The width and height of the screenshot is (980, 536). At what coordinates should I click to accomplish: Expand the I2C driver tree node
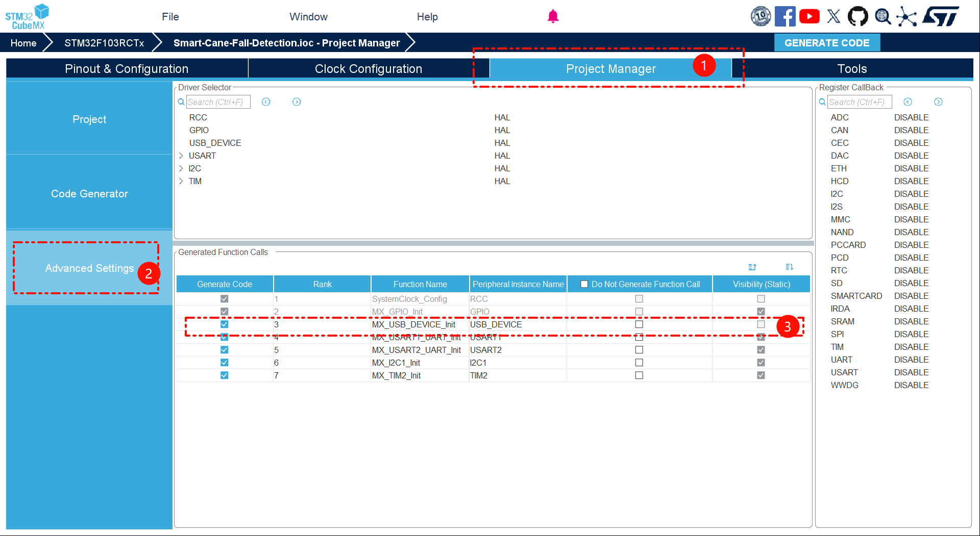tap(181, 168)
